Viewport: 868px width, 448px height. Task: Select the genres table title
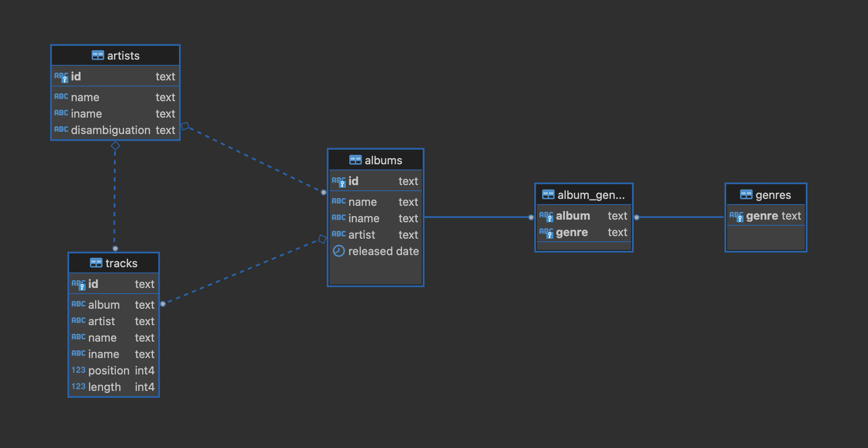pyautogui.click(x=773, y=195)
